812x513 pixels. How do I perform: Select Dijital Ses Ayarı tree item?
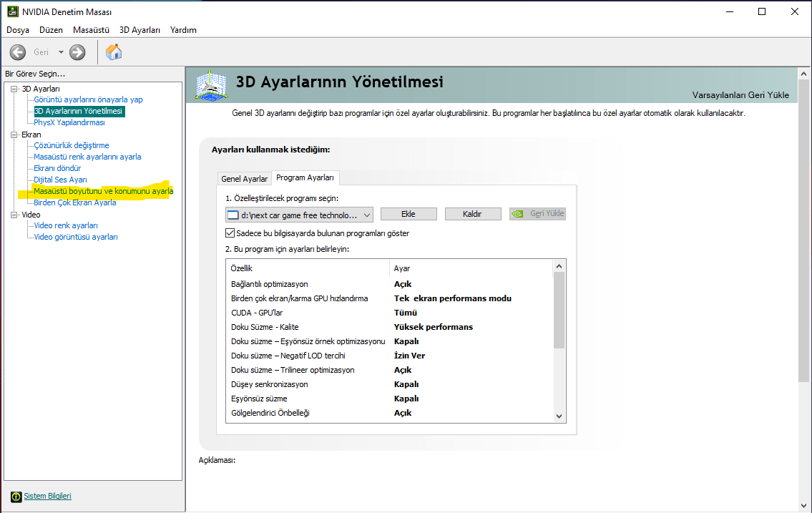click(61, 180)
